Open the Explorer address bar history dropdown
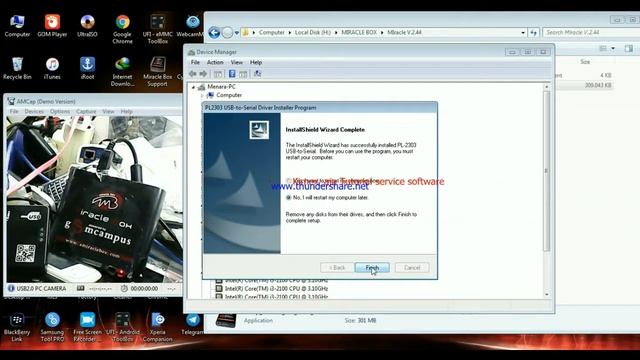Image resolution: width=640 pixels, height=360 pixels. (x=523, y=32)
